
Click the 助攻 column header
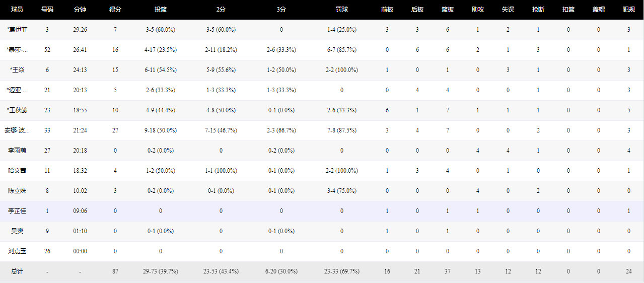click(477, 10)
